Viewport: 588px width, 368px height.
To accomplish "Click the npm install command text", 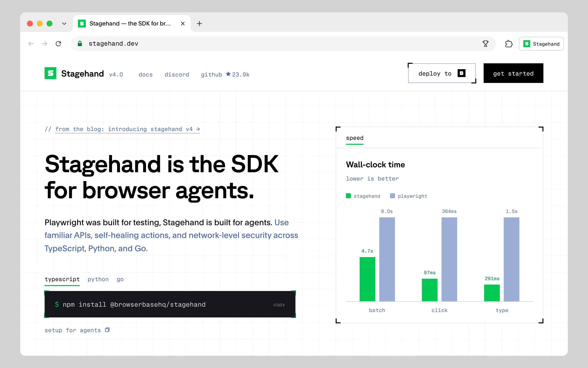I will tap(134, 305).
